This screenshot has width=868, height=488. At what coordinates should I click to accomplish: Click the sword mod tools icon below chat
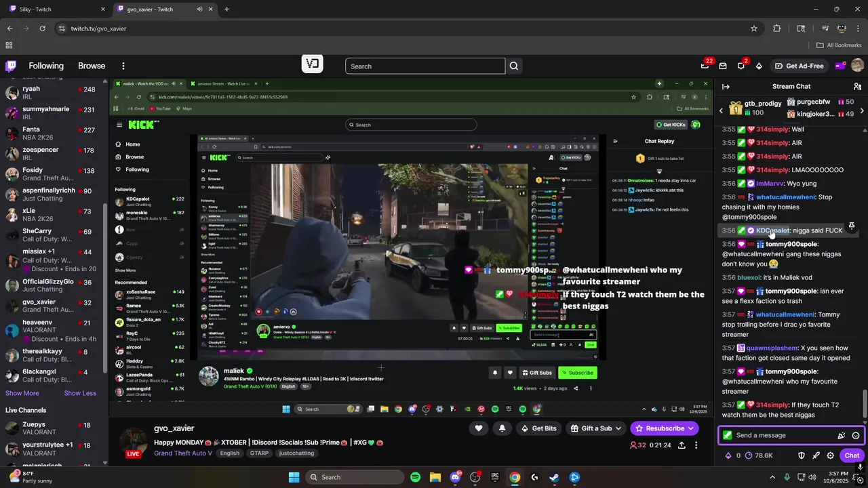pos(816,455)
